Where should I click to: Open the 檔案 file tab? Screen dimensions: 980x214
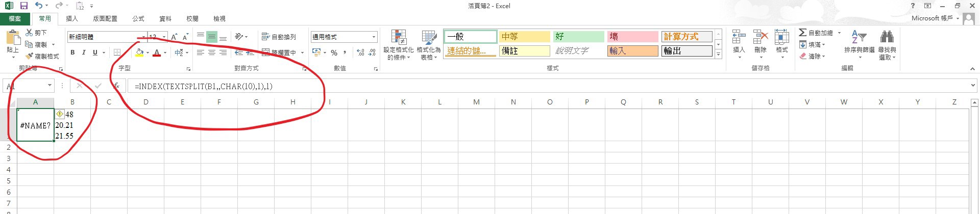15,19
